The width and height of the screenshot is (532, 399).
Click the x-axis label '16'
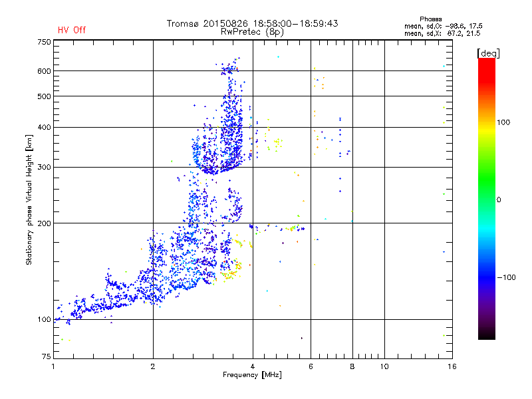coord(452,366)
